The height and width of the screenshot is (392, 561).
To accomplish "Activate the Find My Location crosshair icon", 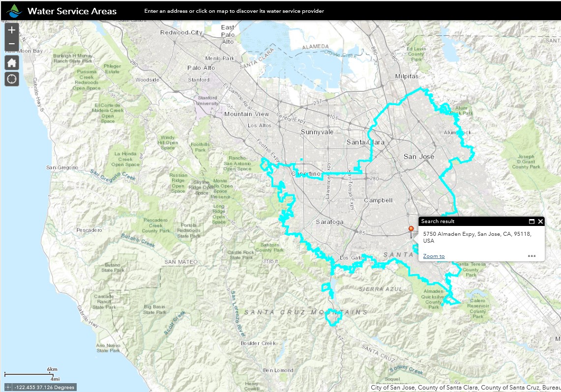I will (11, 79).
